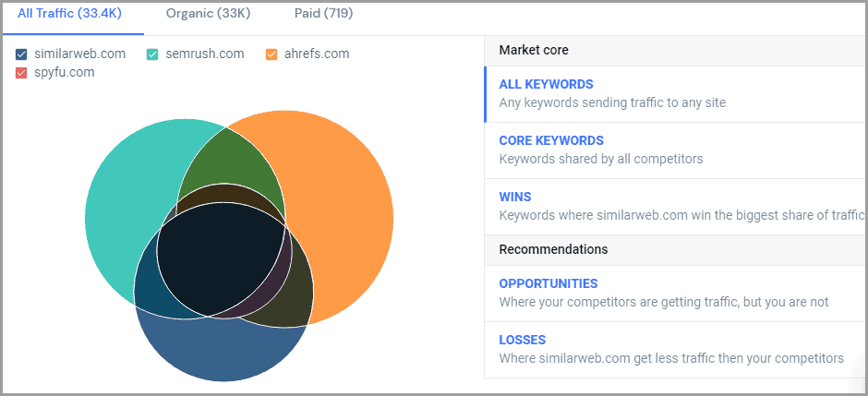Screen dimensions: 868x396
Task: Switch to the All Traffic tab
Action: (x=69, y=14)
